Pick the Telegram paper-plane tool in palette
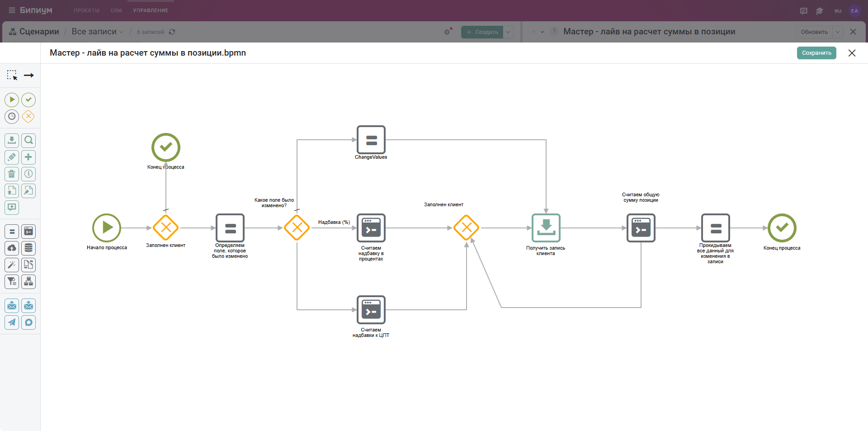Viewport: 868px width, 431px height. [x=12, y=322]
